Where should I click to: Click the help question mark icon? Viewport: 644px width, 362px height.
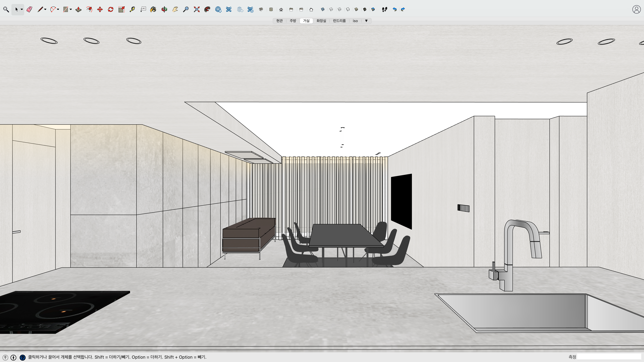22,357
